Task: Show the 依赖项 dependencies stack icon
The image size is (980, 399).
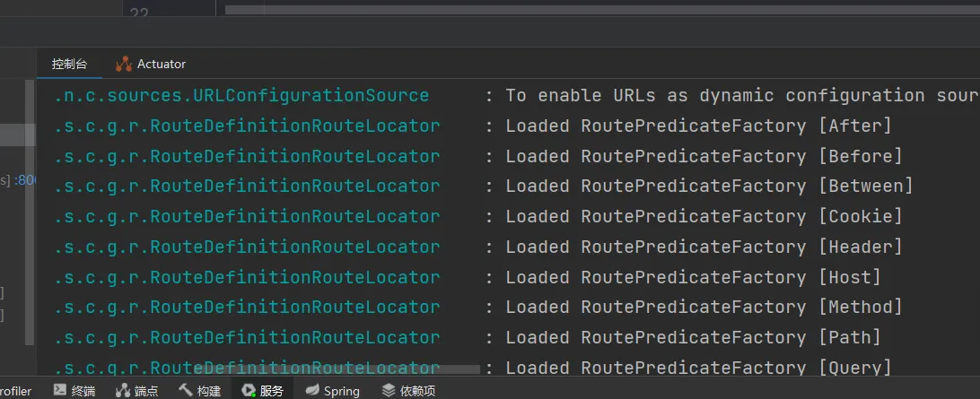Action: coord(389,390)
